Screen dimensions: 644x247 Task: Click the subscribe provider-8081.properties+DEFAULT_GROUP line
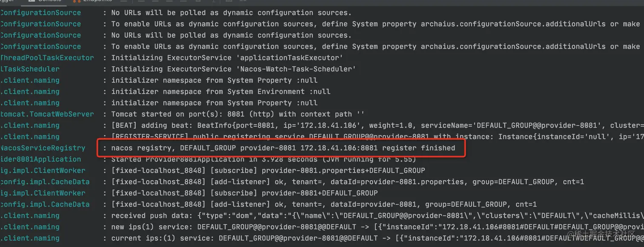(x=268, y=170)
